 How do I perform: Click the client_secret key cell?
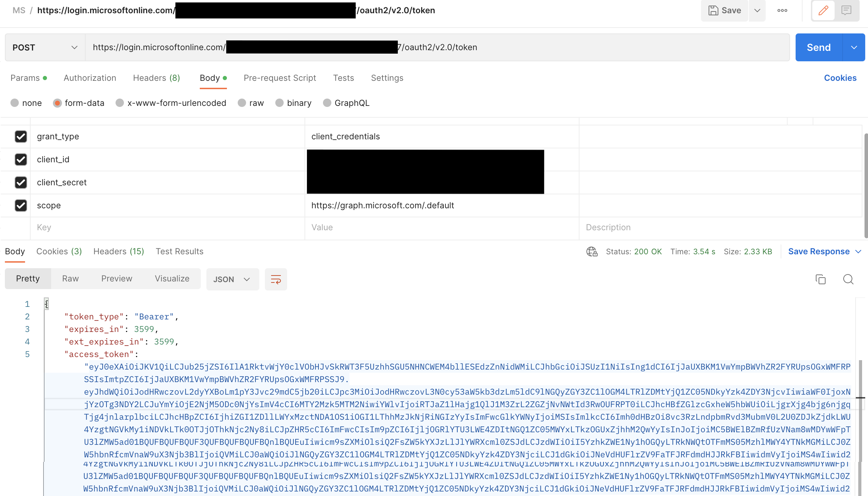point(167,183)
